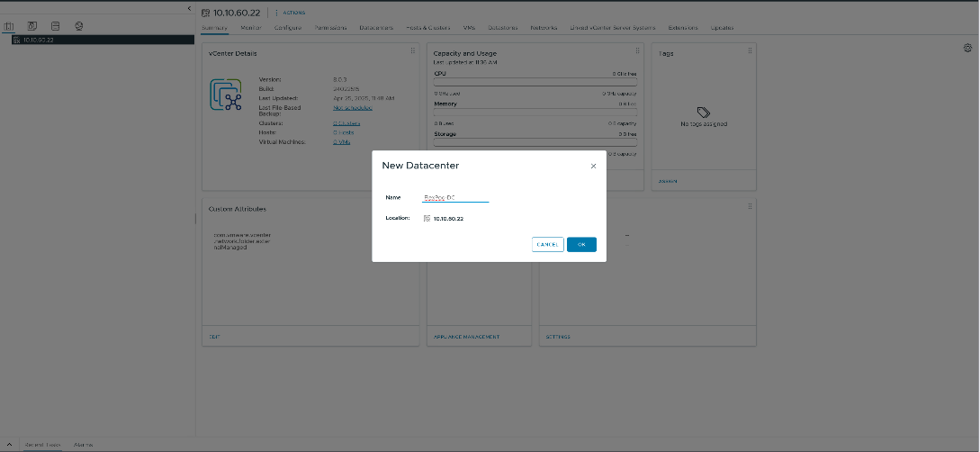Screen dimensions: 980x452
Task: Click drag handle on card below Tags
Action: [750, 206]
